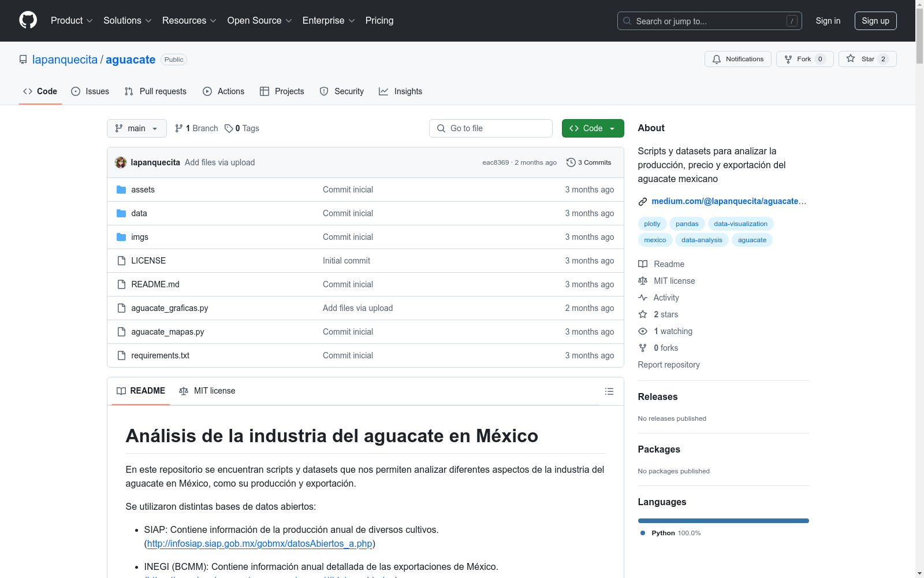
Task: Click the aguacate_graficas.py file icon
Action: [121, 308]
